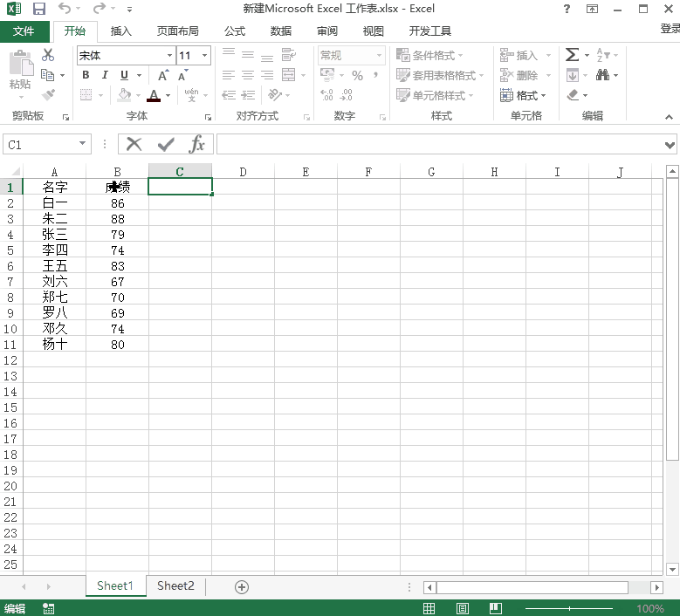Viewport: 680px width, 616px height.
Task: Select cell B2 containing 86
Action: 118,203
